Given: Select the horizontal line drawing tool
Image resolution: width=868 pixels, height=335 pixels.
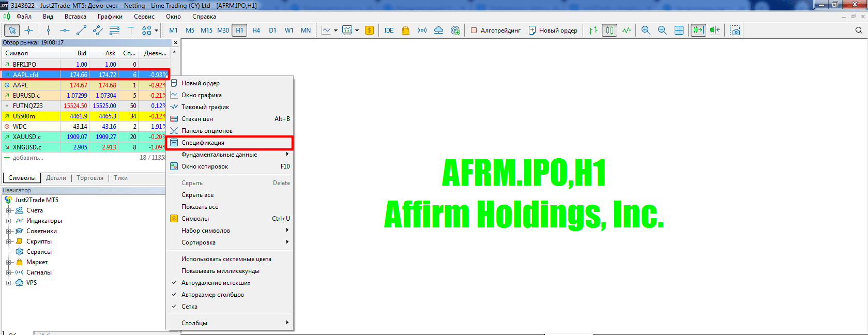Looking at the screenshot, I should [x=65, y=31].
